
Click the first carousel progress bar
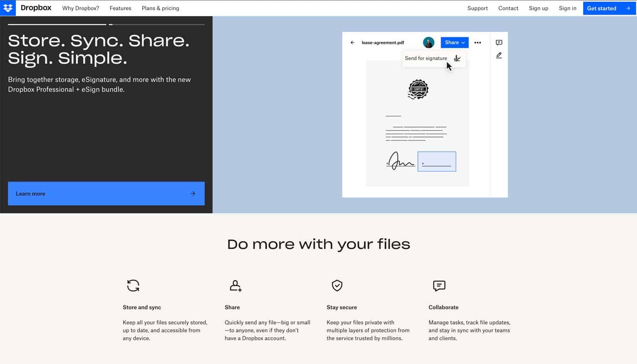point(57,25)
